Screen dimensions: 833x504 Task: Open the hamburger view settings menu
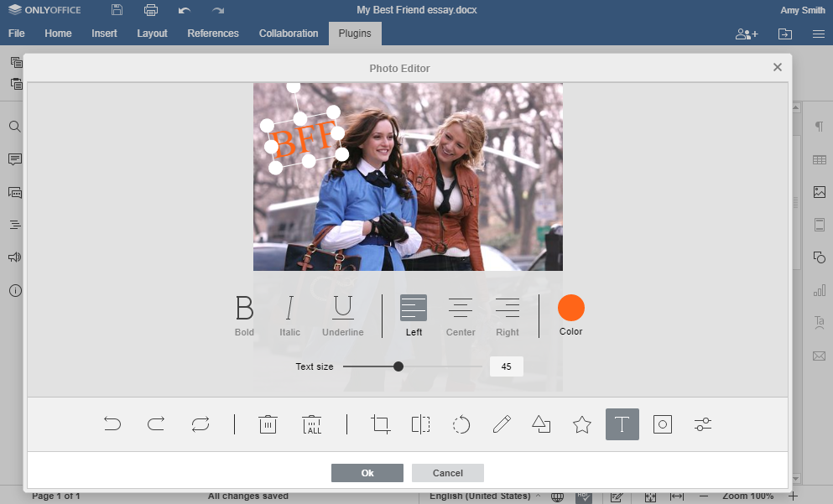coord(819,34)
